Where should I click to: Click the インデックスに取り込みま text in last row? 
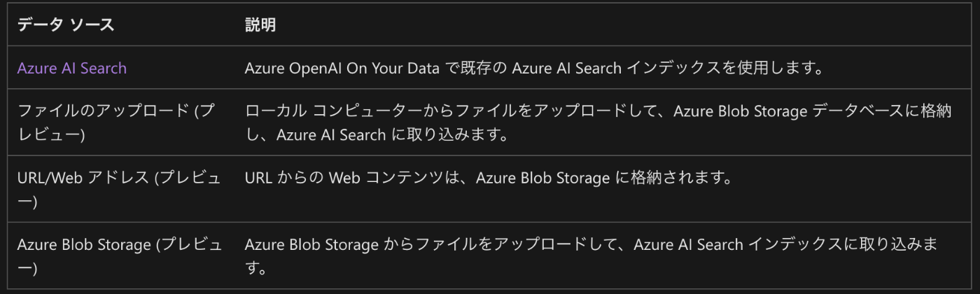pos(849,245)
